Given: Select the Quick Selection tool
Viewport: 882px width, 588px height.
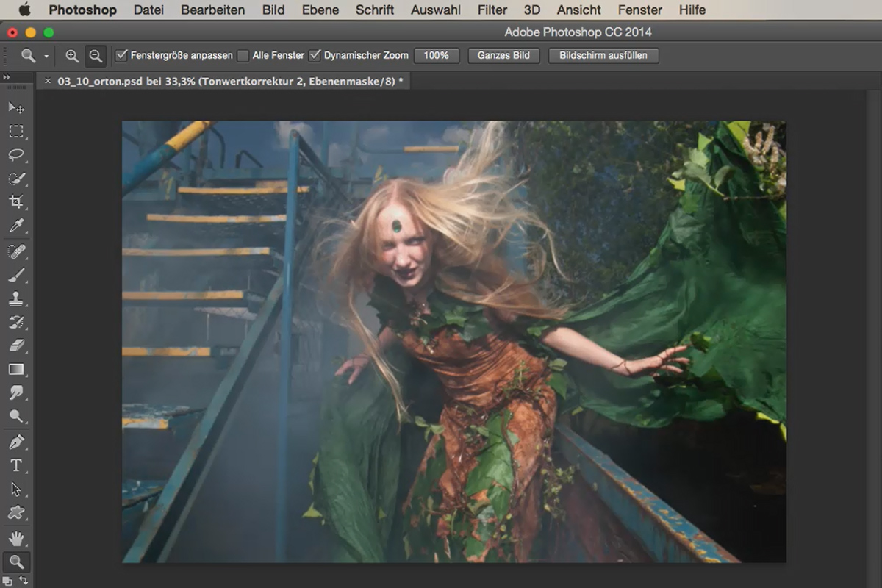Looking at the screenshot, I should pos(16,179).
